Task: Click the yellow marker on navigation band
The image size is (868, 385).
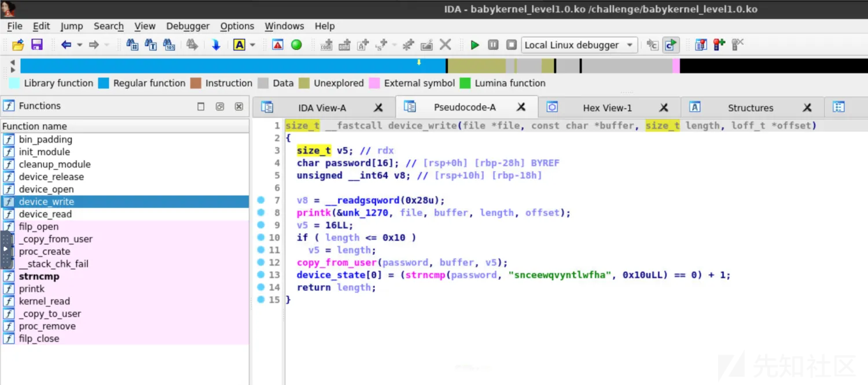Action: coord(419,62)
